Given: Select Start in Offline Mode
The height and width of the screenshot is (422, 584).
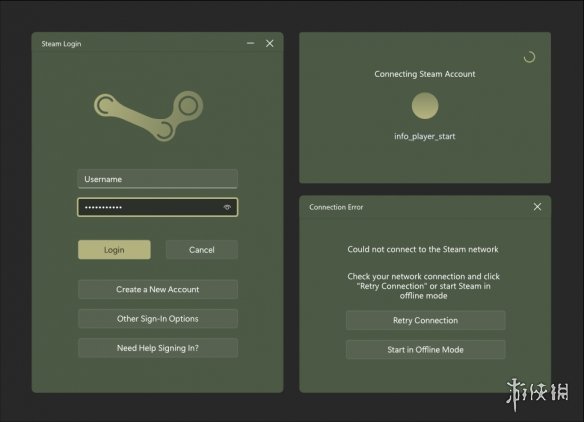Looking at the screenshot, I should 425,350.
